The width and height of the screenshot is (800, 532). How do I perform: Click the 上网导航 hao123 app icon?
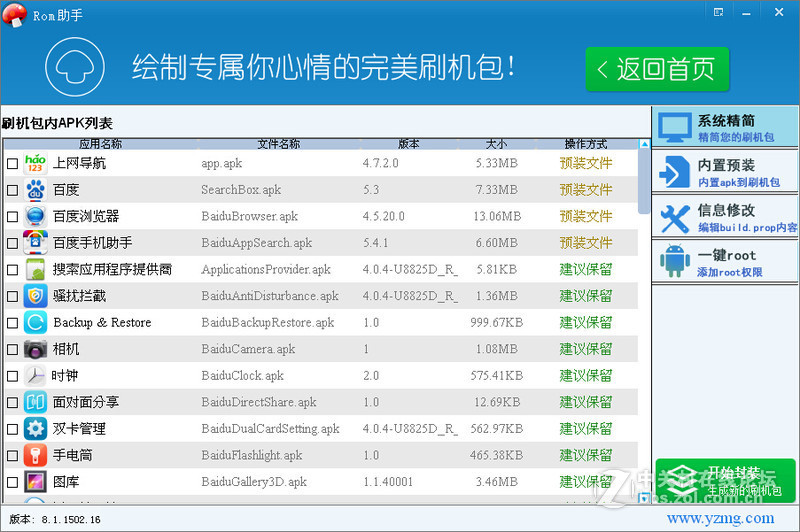click(x=35, y=163)
